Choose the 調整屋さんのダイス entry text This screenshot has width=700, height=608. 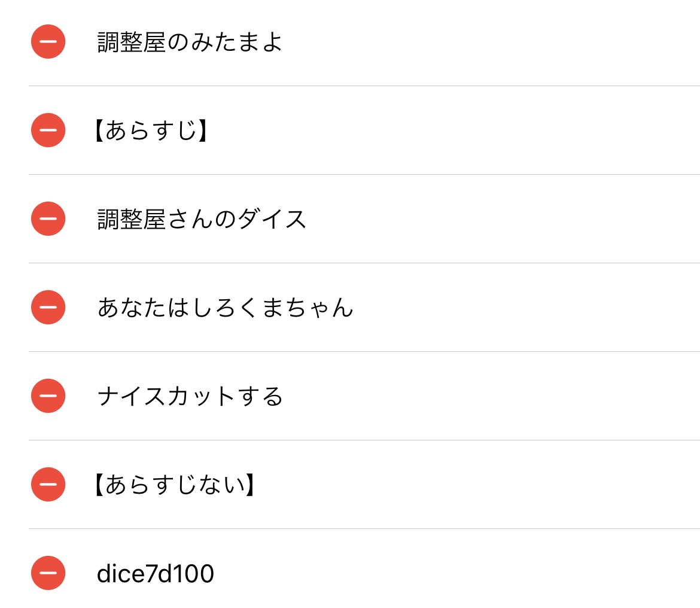coord(202,219)
